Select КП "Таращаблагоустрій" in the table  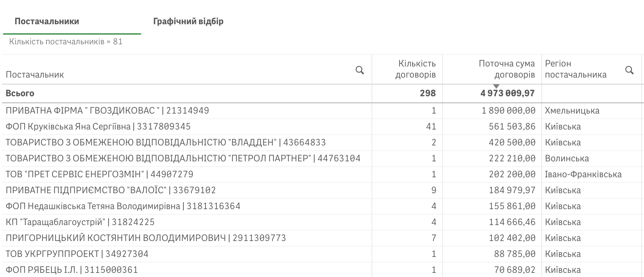(80, 222)
